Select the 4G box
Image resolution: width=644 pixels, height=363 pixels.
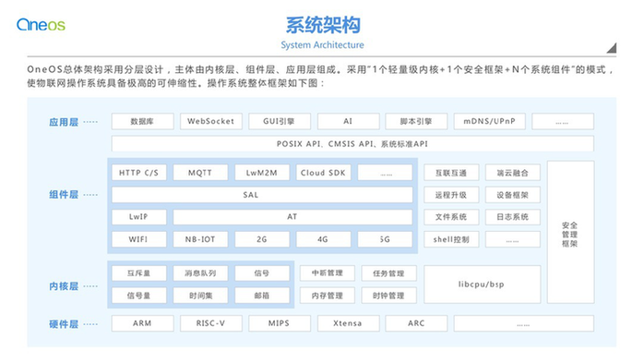[x=323, y=239]
